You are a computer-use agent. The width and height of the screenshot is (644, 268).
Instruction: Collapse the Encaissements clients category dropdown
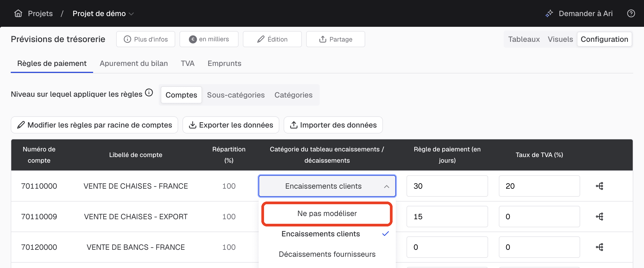327,186
